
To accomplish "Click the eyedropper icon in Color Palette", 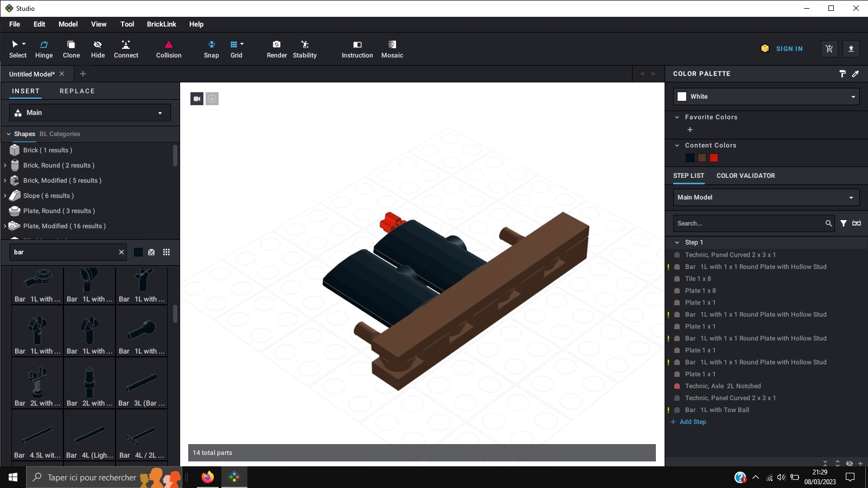I will [x=856, y=74].
